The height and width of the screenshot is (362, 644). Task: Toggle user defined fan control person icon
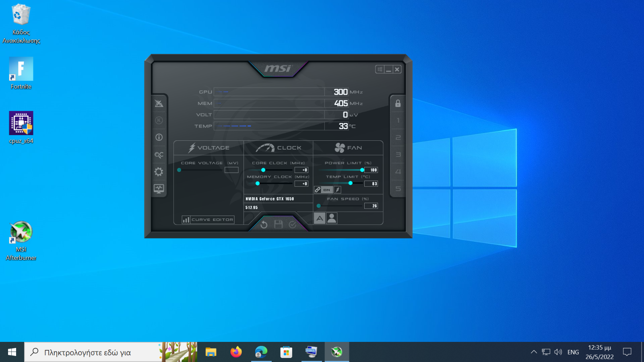(332, 218)
